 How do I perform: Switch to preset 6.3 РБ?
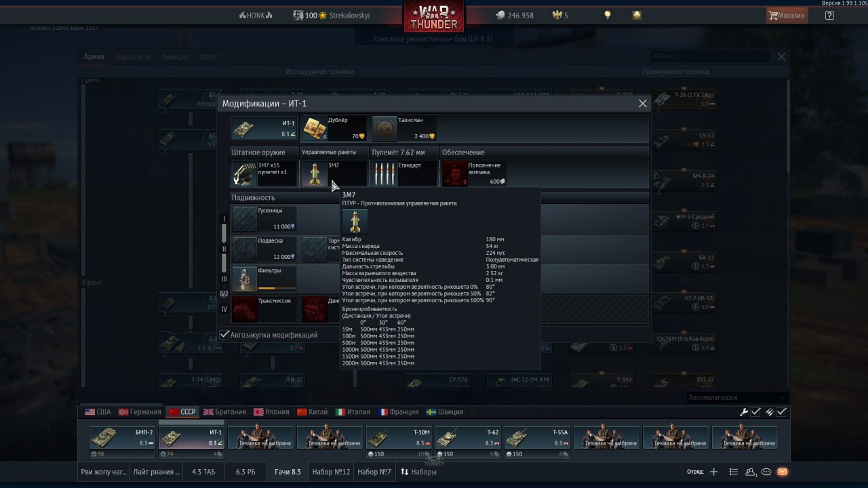coord(245,472)
